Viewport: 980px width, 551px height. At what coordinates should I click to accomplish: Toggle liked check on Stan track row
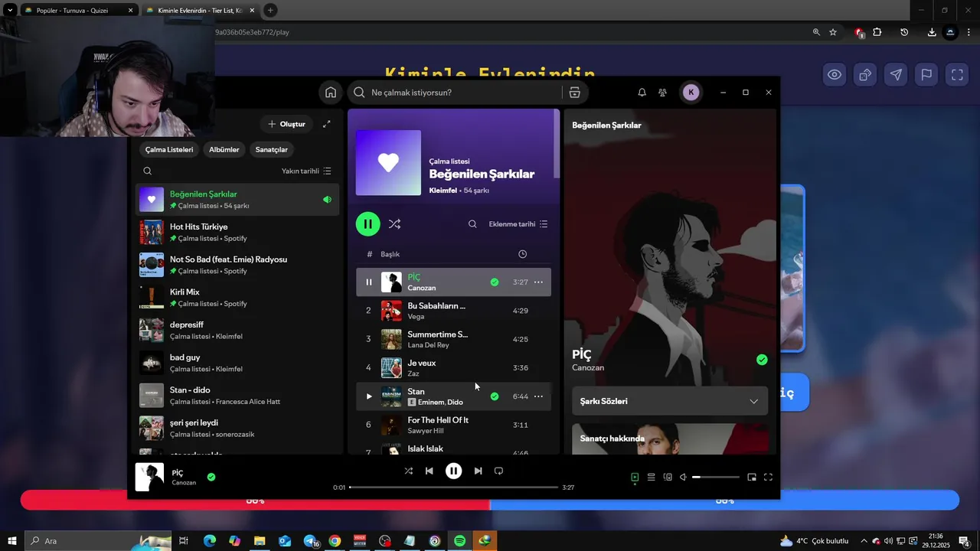[x=495, y=396]
